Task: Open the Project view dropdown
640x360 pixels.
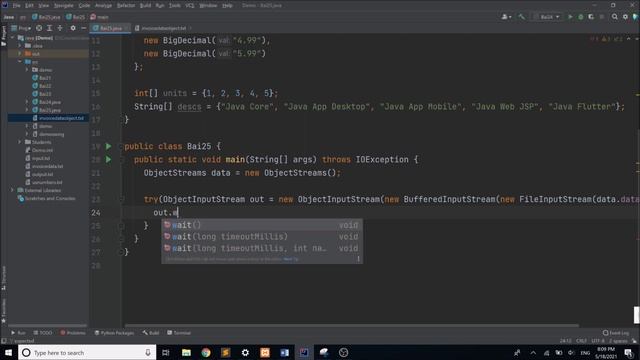Action: pyautogui.click(x=21, y=28)
